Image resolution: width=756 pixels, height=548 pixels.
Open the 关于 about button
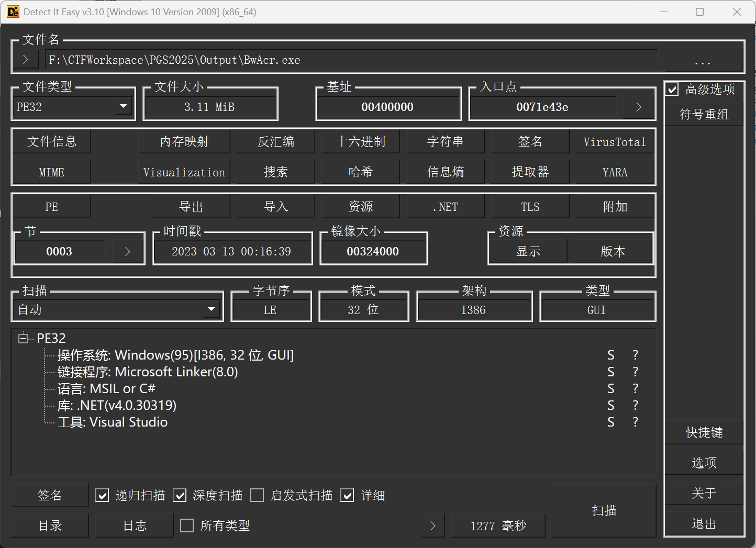pyautogui.click(x=704, y=493)
